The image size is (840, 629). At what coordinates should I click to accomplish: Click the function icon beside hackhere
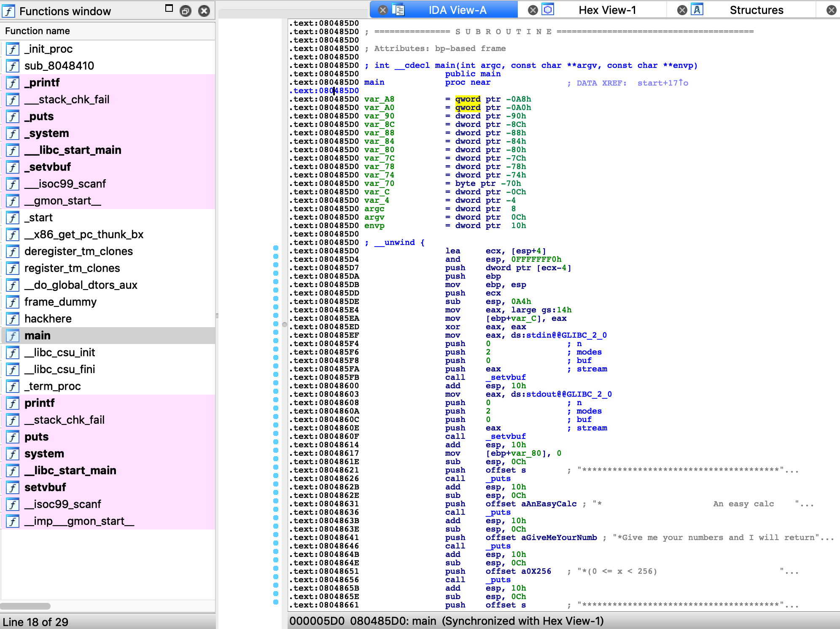click(x=13, y=319)
